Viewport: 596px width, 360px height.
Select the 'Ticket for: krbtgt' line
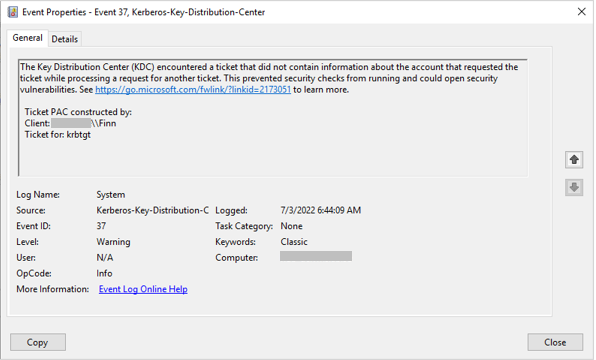click(58, 135)
